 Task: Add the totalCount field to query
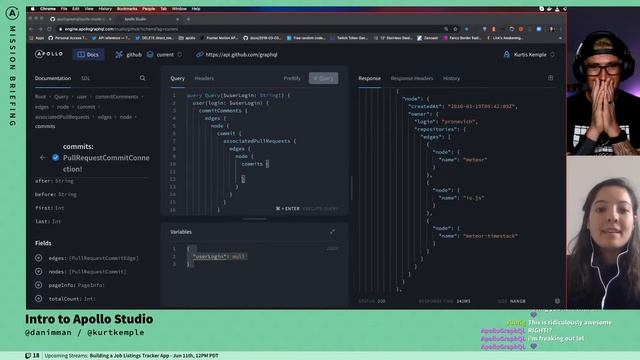pyautogui.click(x=39, y=298)
